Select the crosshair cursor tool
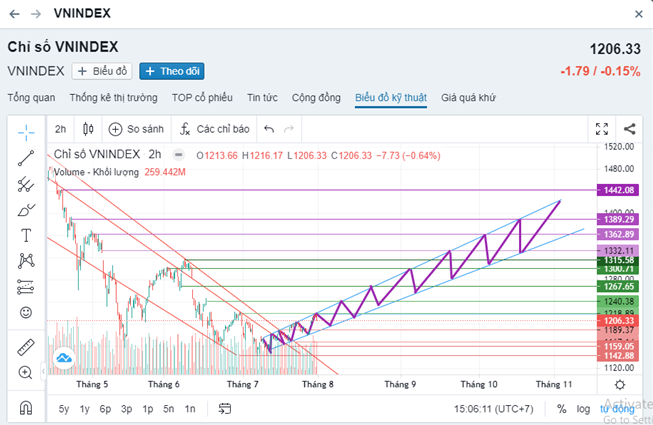Viewport: 653px width, 425px height. coord(26,132)
